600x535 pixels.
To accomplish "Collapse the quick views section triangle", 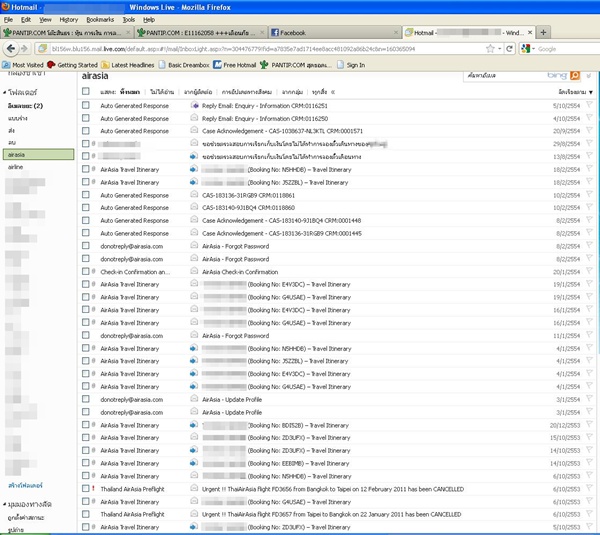I will [x=5, y=504].
